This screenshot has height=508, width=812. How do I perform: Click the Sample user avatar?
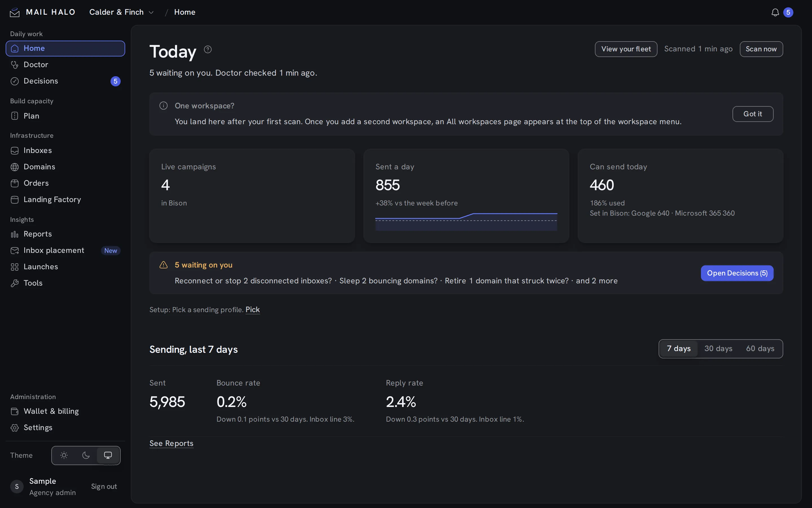(17, 487)
